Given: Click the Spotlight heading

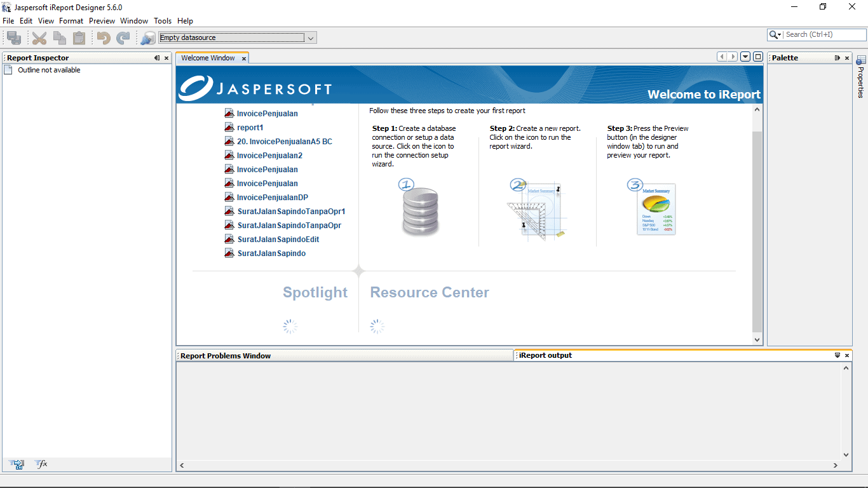Looking at the screenshot, I should [x=315, y=293].
